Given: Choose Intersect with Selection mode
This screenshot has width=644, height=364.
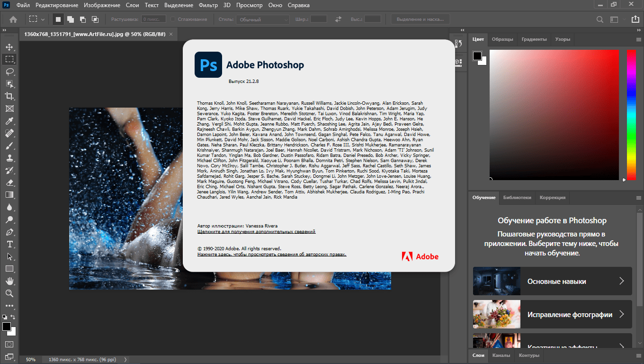Looking at the screenshot, I should 95,19.
